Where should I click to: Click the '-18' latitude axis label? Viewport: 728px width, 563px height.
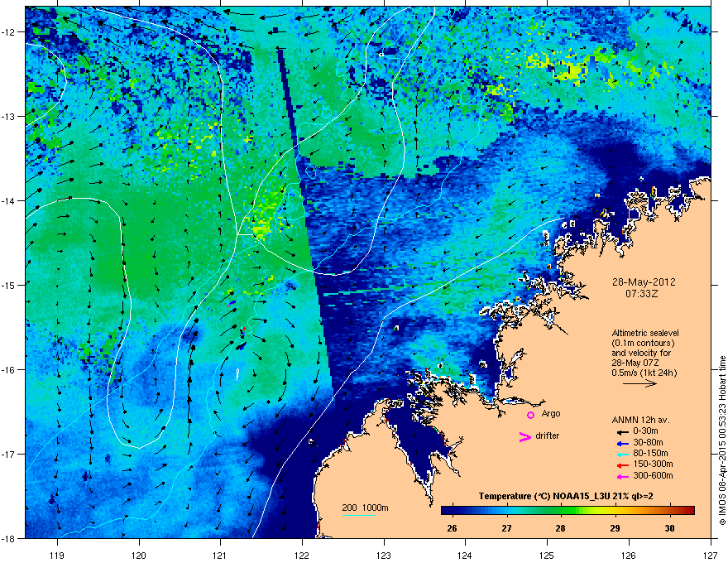tap(8, 539)
